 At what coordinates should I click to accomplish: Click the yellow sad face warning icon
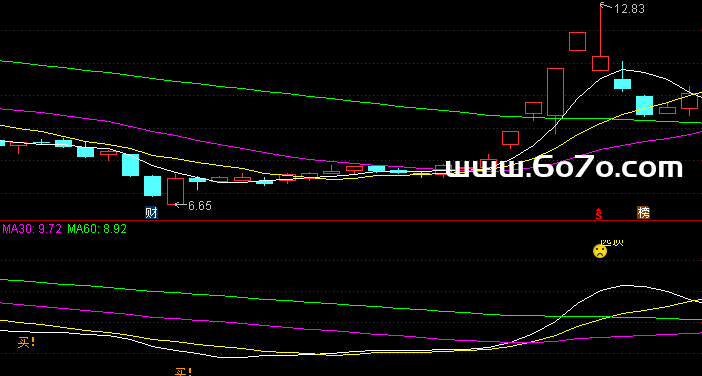click(600, 251)
